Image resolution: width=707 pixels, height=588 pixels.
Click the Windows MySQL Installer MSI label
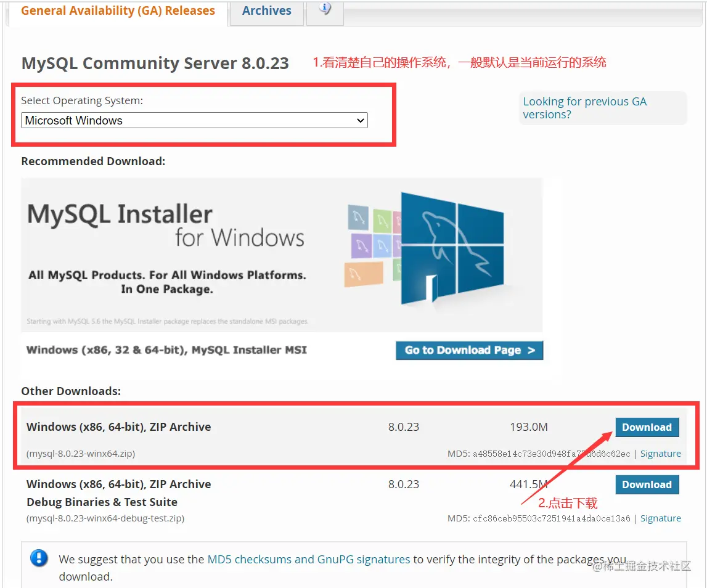tap(166, 350)
